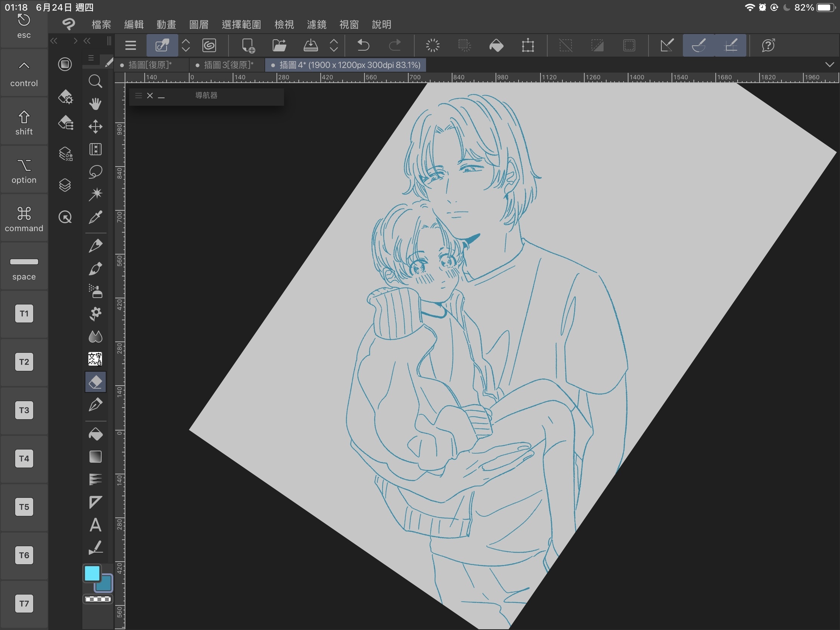Switch to the 插圖 3[復原]* tab
The image size is (840, 630).
tap(227, 65)
